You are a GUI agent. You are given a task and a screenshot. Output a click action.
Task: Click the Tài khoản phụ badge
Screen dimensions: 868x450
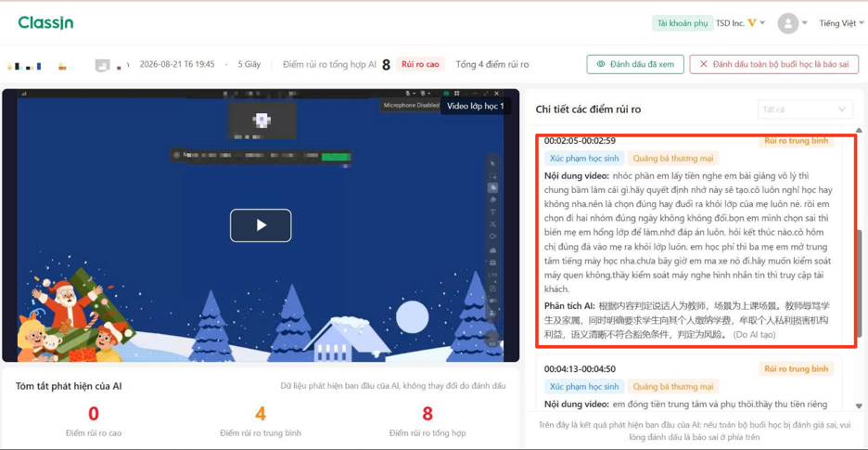click(682, 23)
